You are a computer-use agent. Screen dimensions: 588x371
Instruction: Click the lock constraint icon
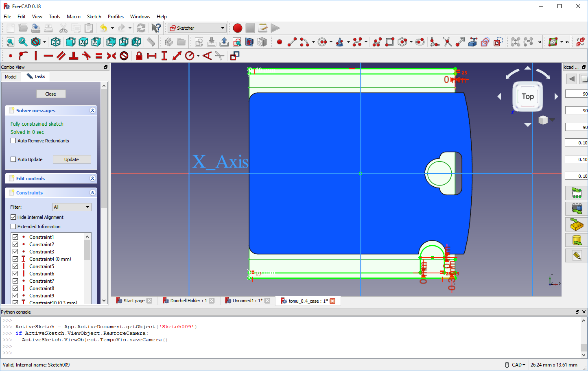coord(138,56)
